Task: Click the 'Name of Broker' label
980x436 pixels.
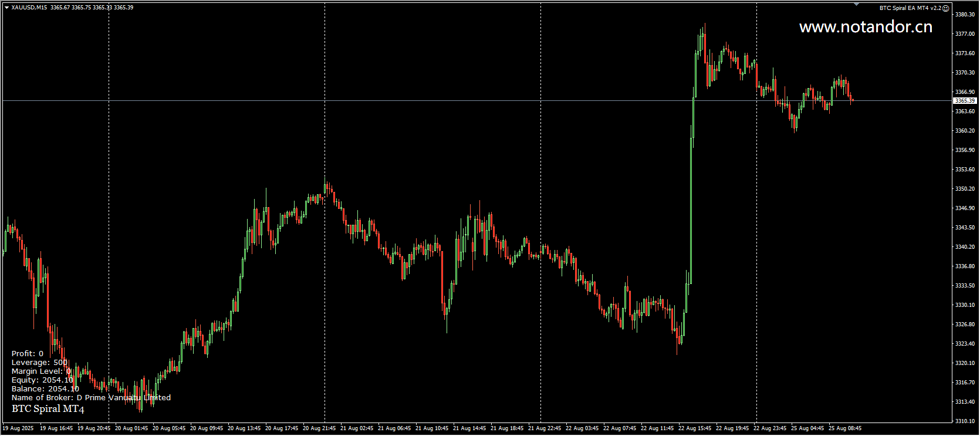Action: point(91,398)
